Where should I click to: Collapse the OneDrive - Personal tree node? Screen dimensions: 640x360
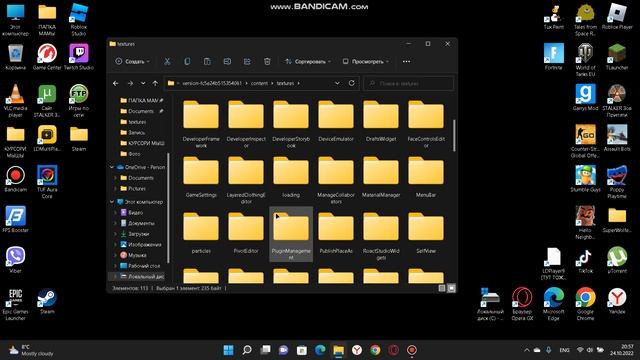pyautogui.click(x=112, y=167)
